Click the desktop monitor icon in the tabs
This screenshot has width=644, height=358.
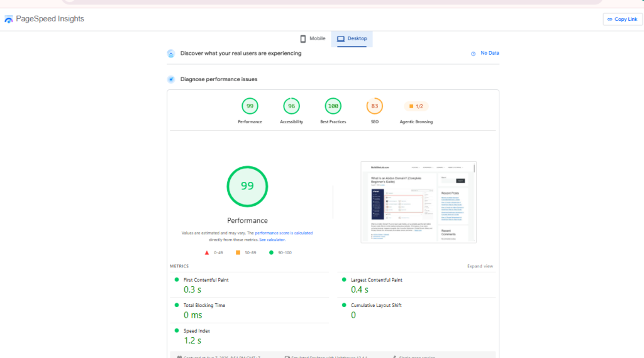point(341,38)
